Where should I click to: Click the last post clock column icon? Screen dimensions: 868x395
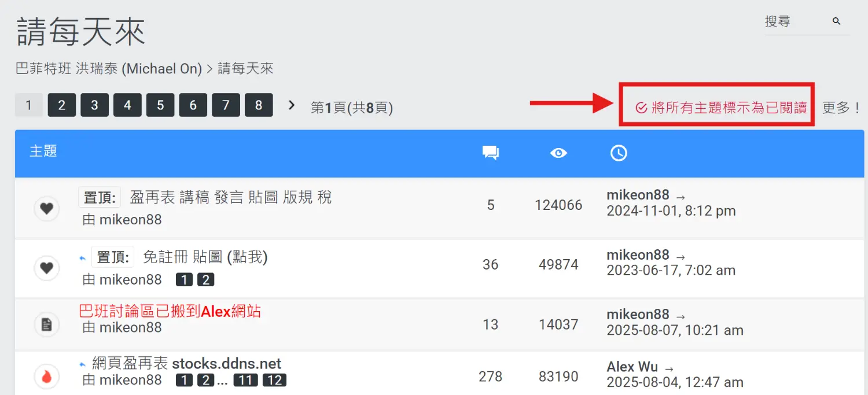[619, 153]
